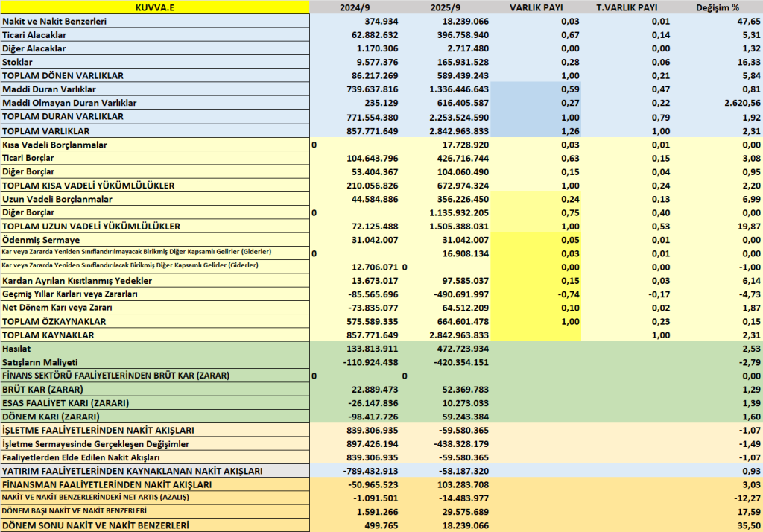Click İşletme Sermayesinde Gerçekleşen Değişimler label
The image size is (763, 532).
(x=96, y=444)
